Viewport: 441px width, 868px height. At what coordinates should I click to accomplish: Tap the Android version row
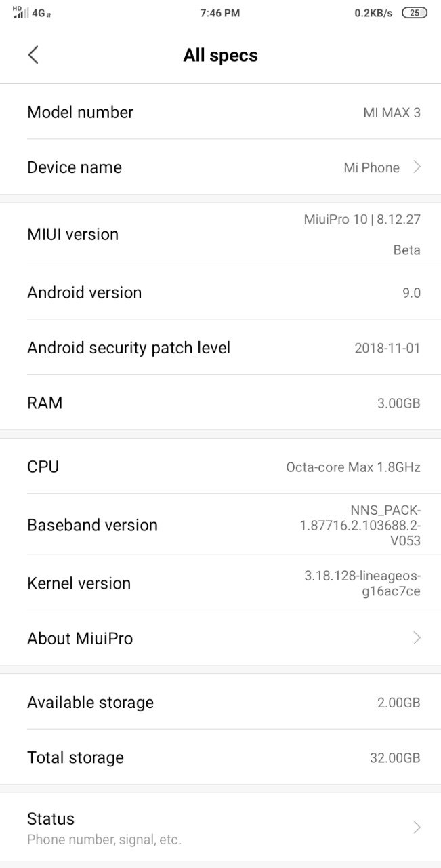tap(220, 292)
